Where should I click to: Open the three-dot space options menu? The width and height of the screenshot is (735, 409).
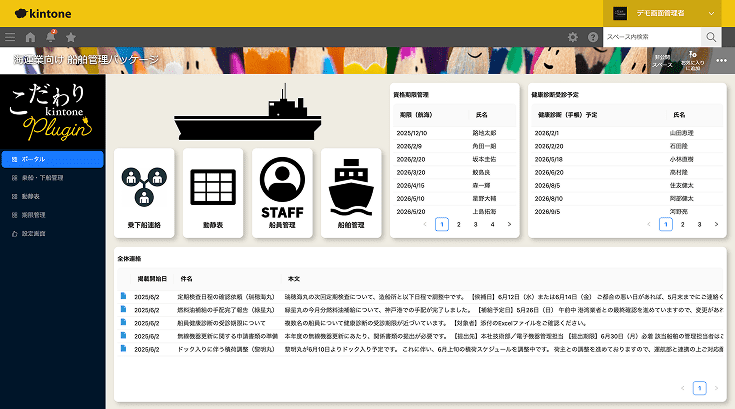click(721, 60)
